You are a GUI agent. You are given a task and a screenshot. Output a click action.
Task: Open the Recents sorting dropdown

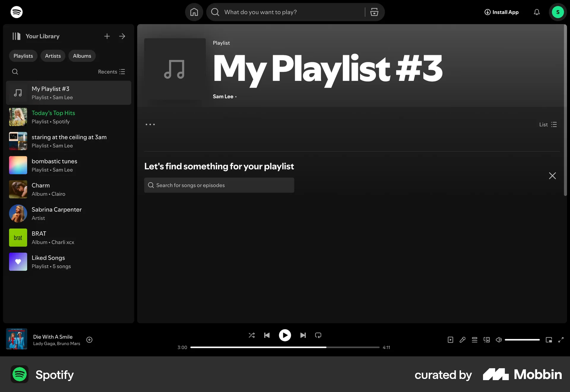pos(111,72)
